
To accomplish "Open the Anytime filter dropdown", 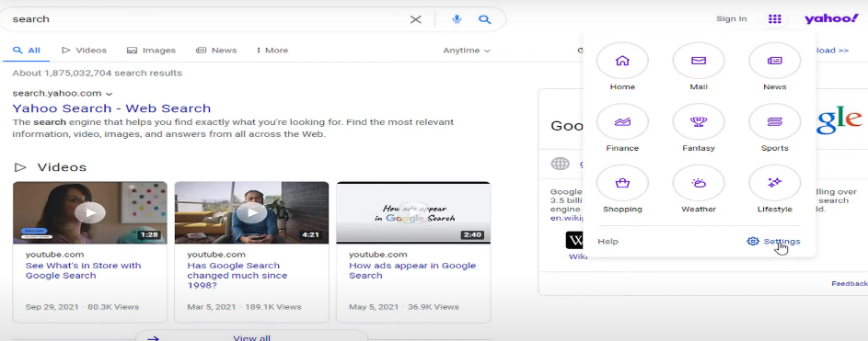I will [467, 51].
